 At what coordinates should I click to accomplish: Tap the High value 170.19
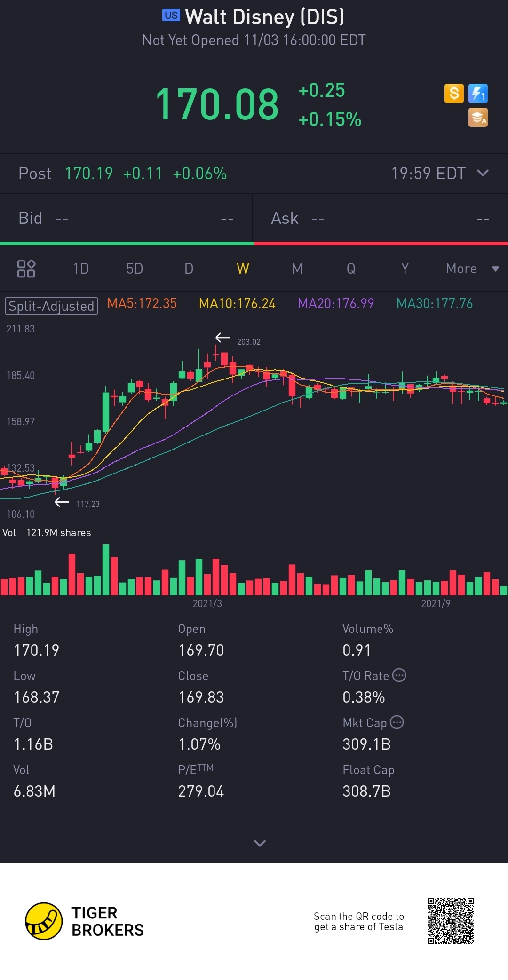tap(37, 650)
